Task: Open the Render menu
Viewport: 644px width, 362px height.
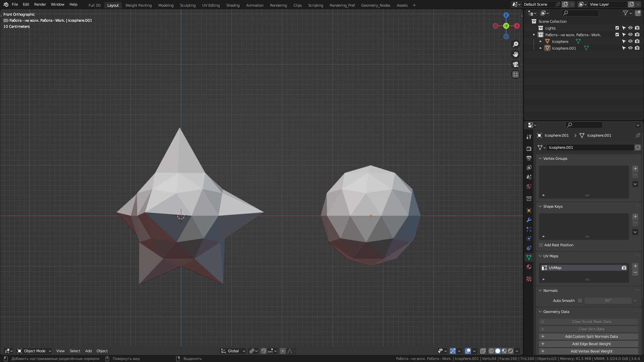Action: point(40,4)
